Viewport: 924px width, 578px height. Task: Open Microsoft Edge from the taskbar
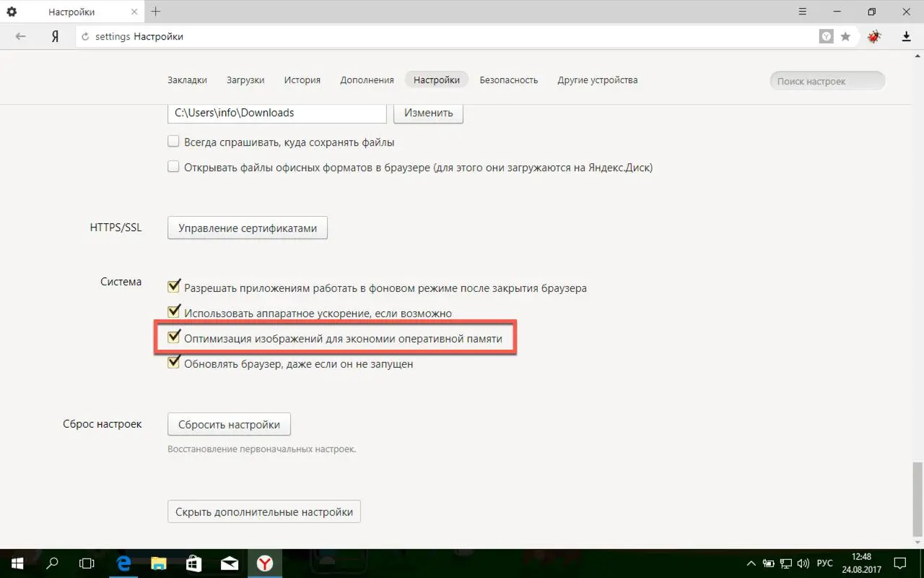(x=123, y=563)
